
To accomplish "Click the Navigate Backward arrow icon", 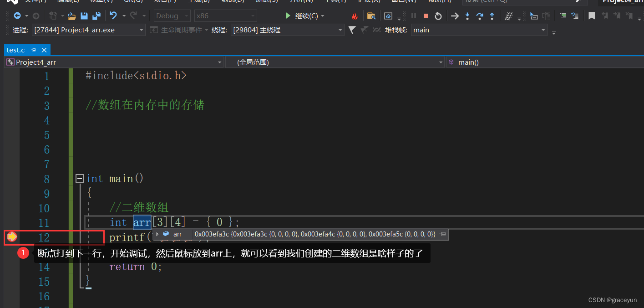I will point(17,16).
